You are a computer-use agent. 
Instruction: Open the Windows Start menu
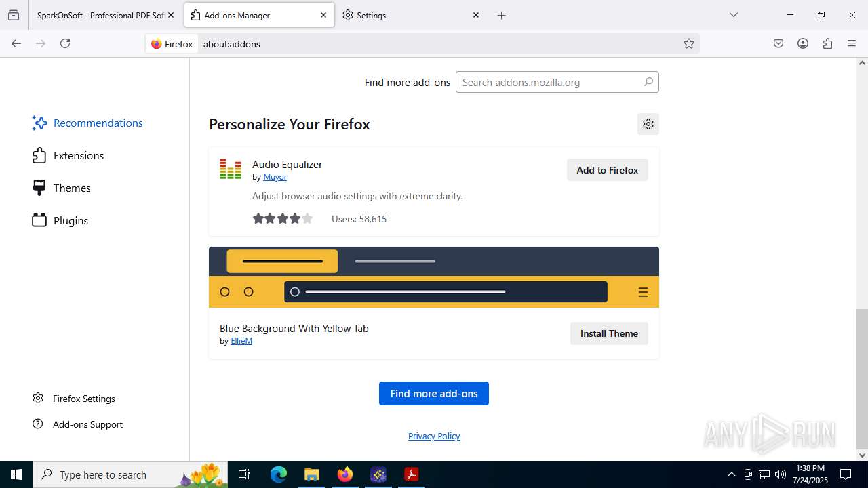coord(16,474)
